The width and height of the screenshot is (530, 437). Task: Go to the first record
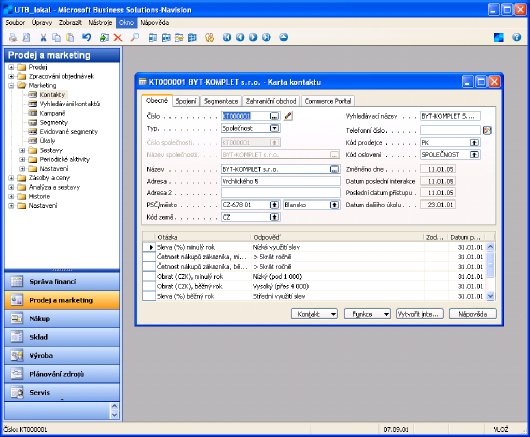coord(227,37)
